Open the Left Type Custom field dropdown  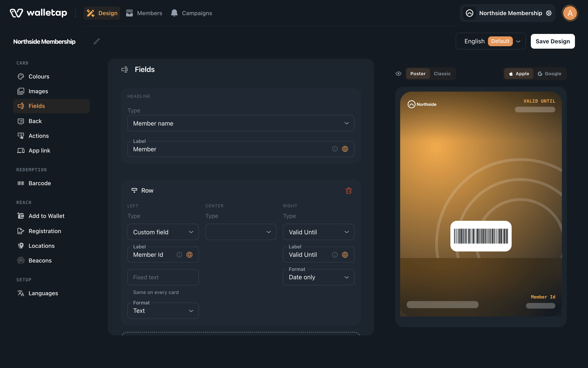coord(163,232)
